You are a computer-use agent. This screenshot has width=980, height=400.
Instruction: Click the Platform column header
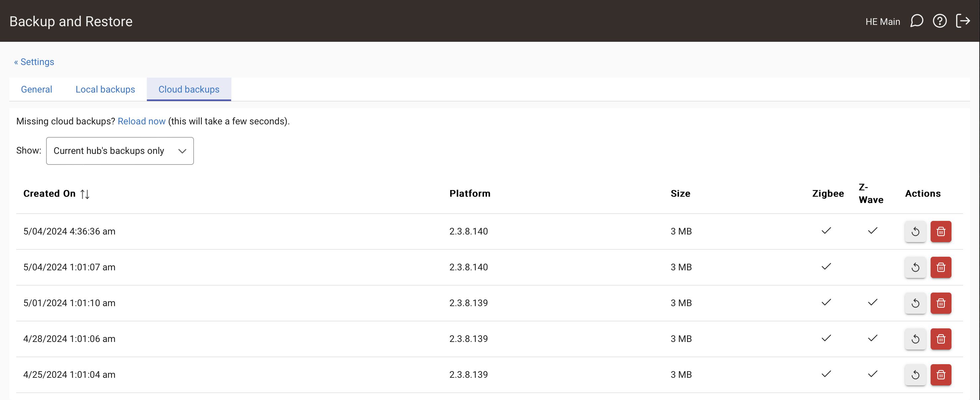(x=470, y=193)
